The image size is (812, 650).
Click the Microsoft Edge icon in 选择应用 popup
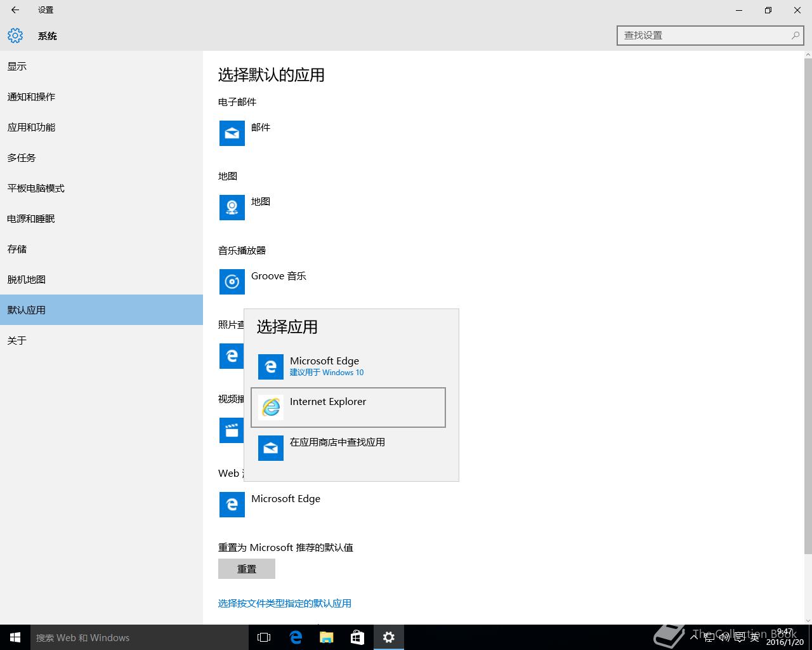click(271, 367)
